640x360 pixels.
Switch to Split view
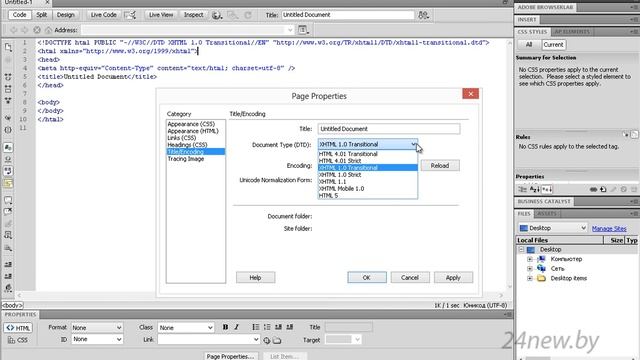click(42, 15)
